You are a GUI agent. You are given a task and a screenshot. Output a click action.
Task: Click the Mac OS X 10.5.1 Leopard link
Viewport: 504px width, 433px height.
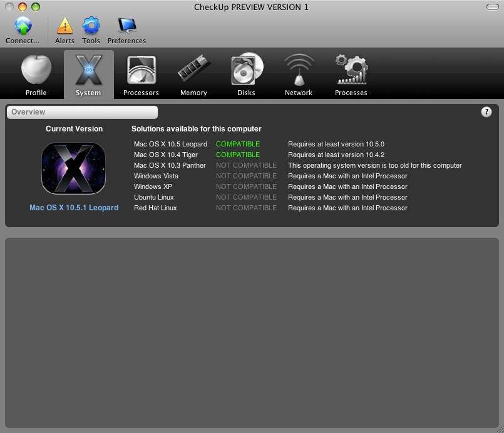pyautogui.click(x=74, y=208)
